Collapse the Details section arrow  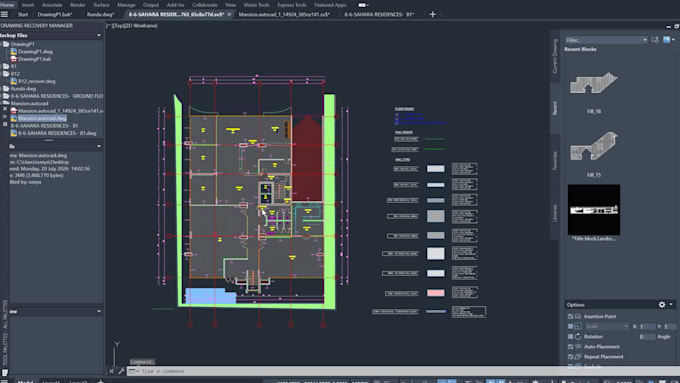tap(99, 146)
